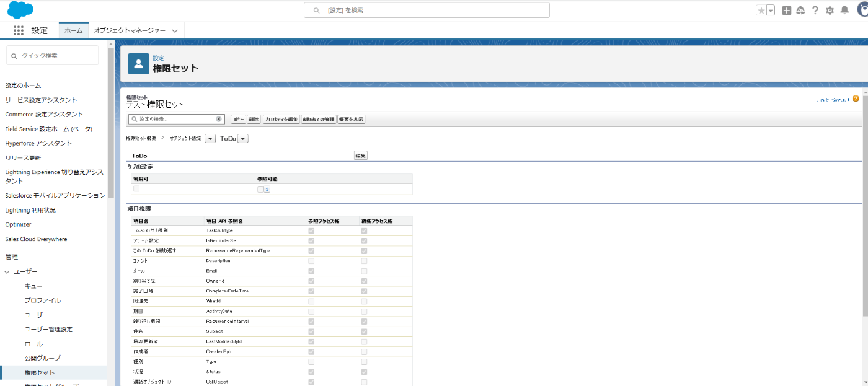The width and height of the screenshot is (868, 386).
Task: Open the App Launcher dots grid
Action: coord(19,30)
